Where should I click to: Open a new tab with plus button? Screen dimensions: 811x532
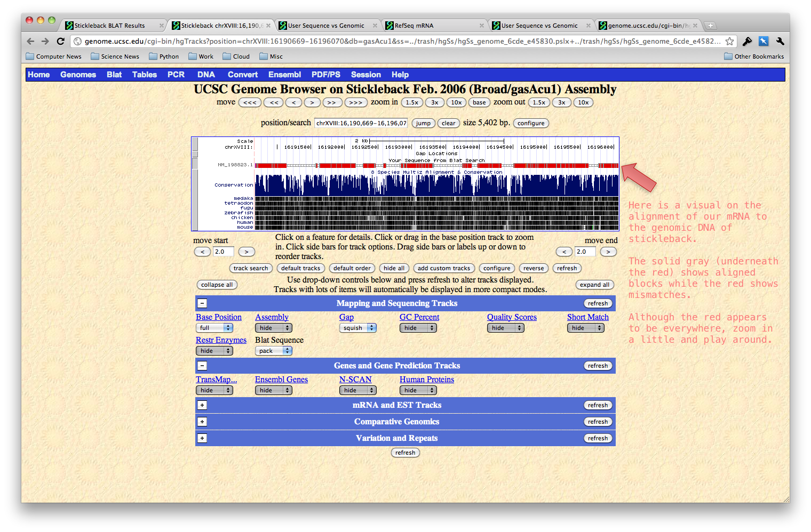pos(711,26)
